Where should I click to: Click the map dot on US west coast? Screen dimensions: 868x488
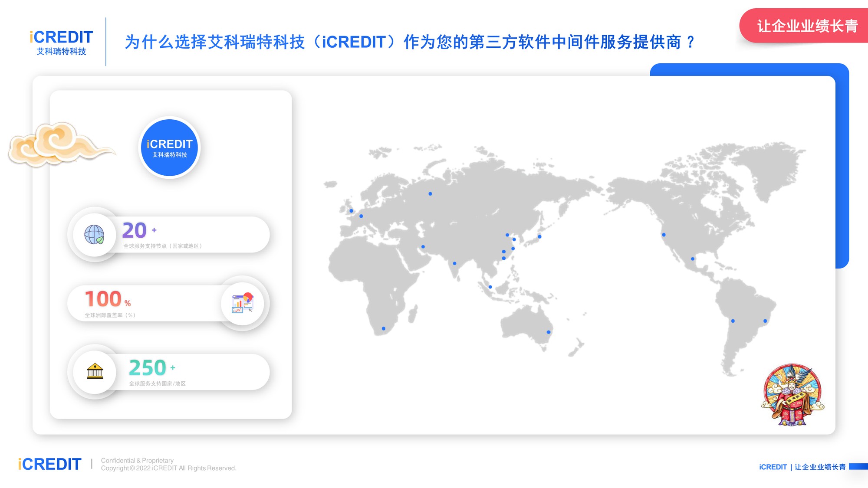664,235
